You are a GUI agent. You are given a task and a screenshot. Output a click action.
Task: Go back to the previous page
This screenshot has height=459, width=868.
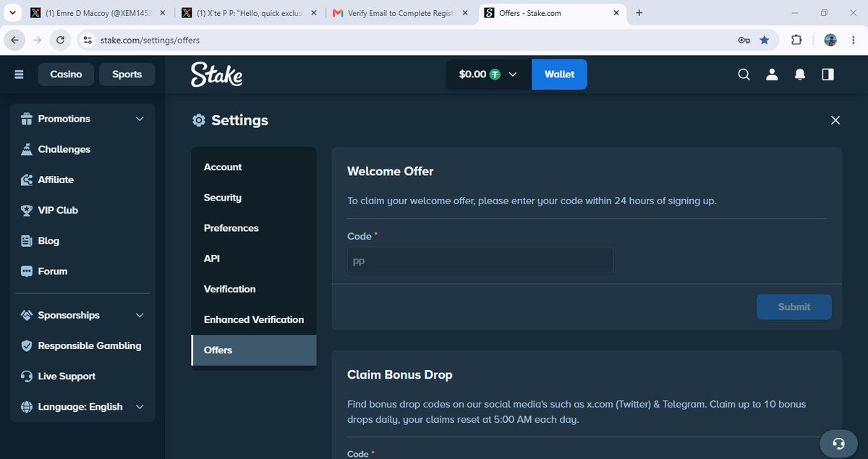click(14, 41)
